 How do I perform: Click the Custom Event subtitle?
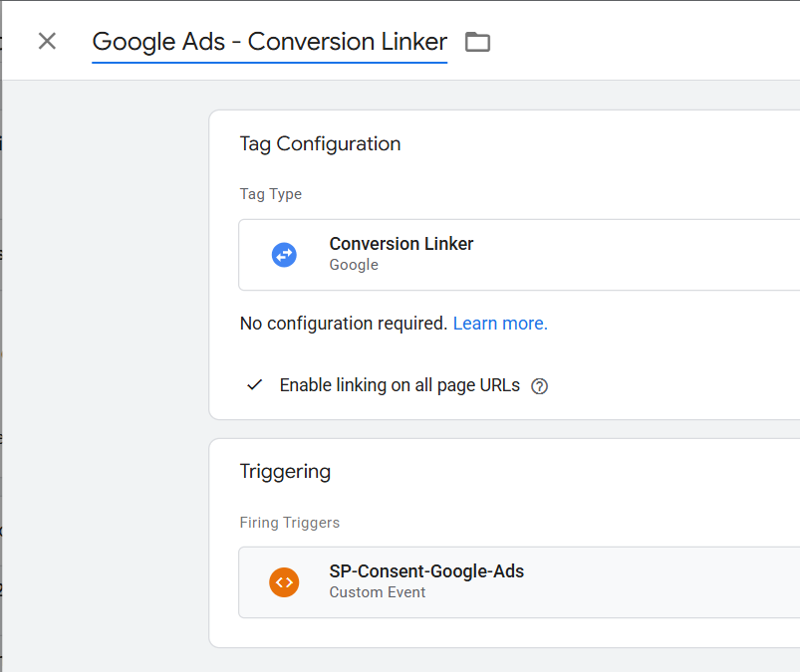pyautogui.click(x=377, y=592)
